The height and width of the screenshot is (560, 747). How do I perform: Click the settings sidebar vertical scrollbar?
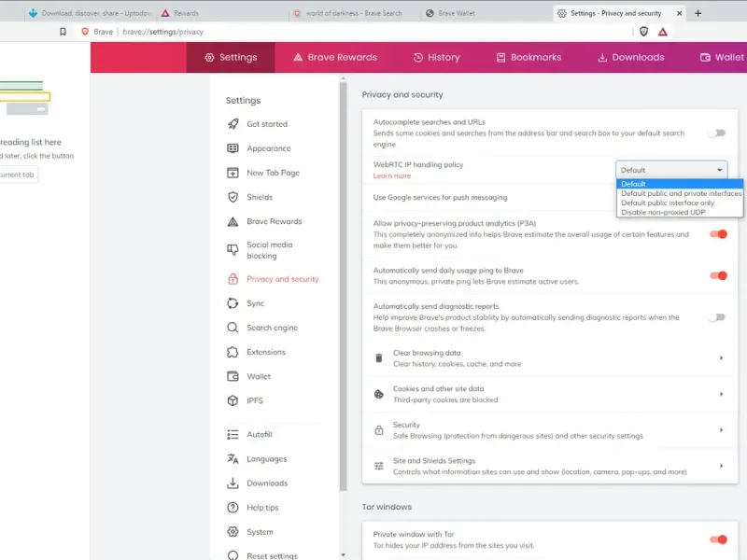[x=343, y=286]
